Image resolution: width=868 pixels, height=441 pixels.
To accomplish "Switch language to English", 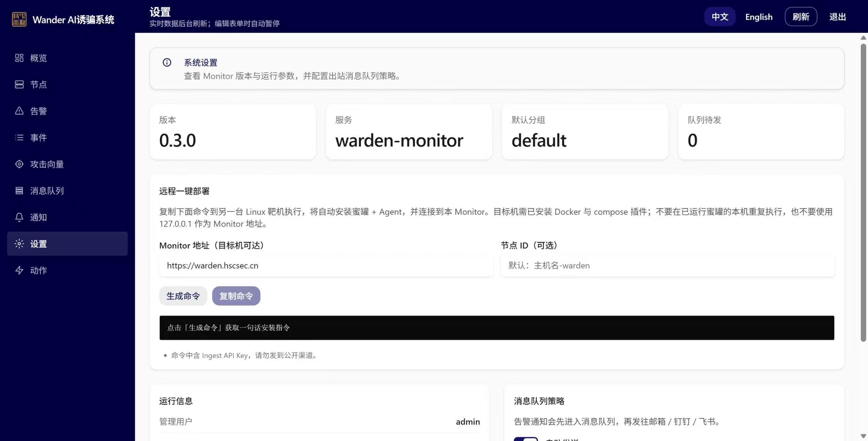I will click(759, 17).
